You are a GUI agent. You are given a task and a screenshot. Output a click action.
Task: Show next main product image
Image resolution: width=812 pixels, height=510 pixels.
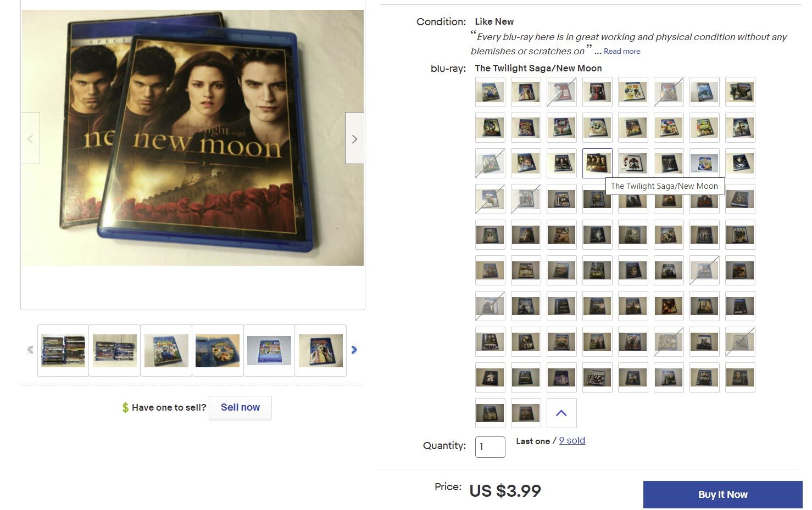coord(354,138)
